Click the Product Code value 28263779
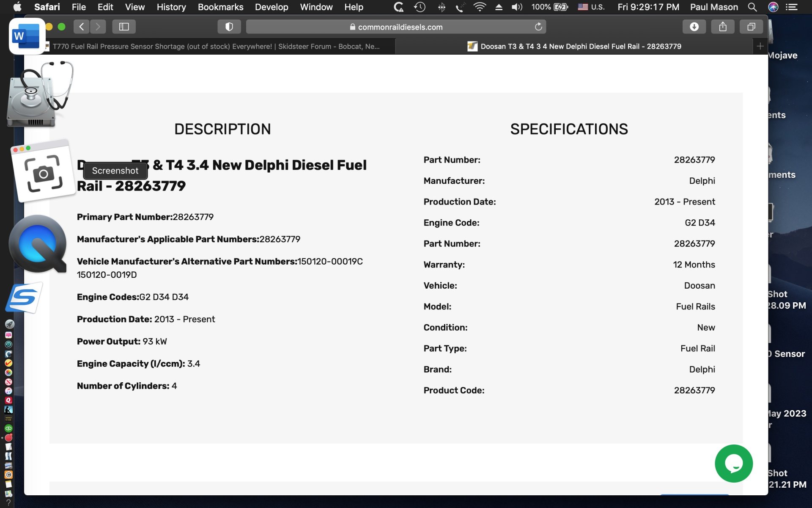Image resolution: width=812 pixels, height=508 pixels. click(x=694, y=390)
